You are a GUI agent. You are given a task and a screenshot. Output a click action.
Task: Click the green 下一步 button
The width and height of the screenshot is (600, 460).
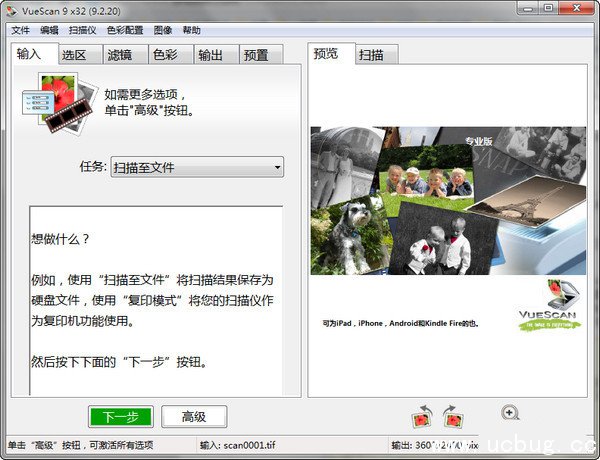click(121, 416)
